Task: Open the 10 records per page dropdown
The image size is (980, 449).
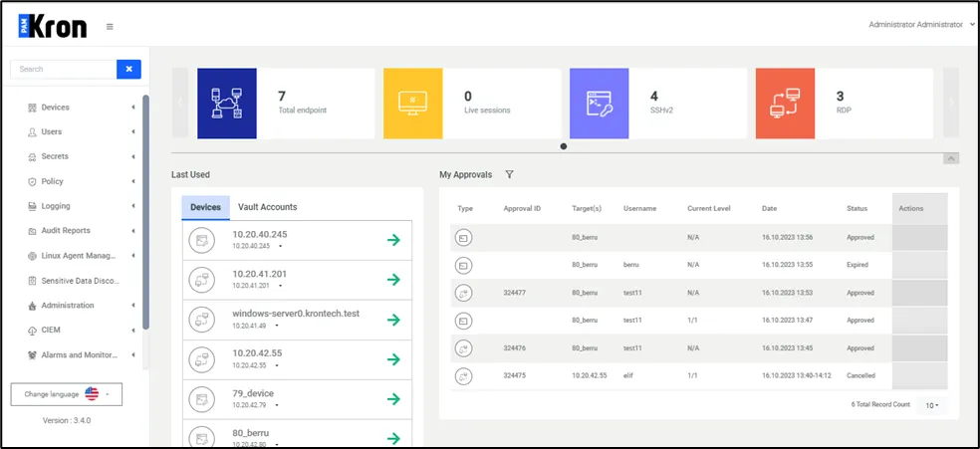Action: click(x=932, y=406)
